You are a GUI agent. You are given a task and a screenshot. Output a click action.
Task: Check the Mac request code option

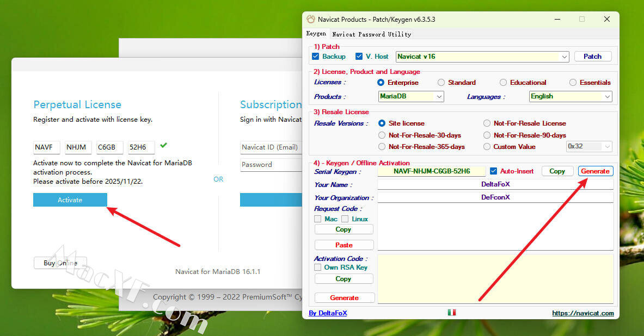tap(318, 219)
